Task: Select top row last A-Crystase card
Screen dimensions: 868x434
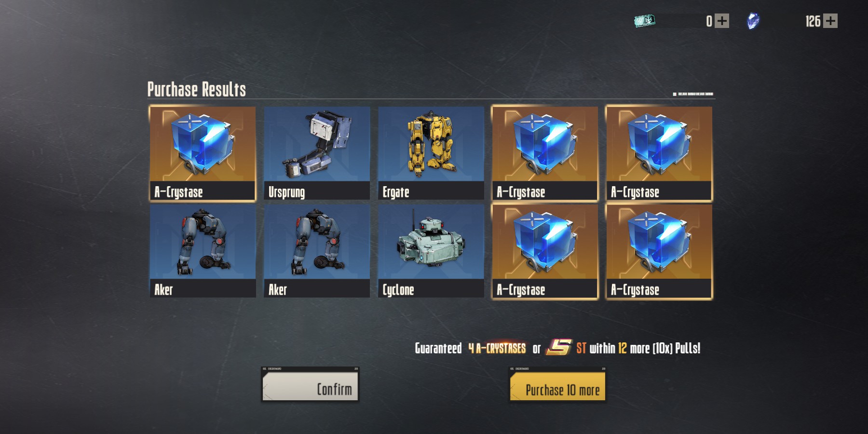Action: [x=659, y=153]
